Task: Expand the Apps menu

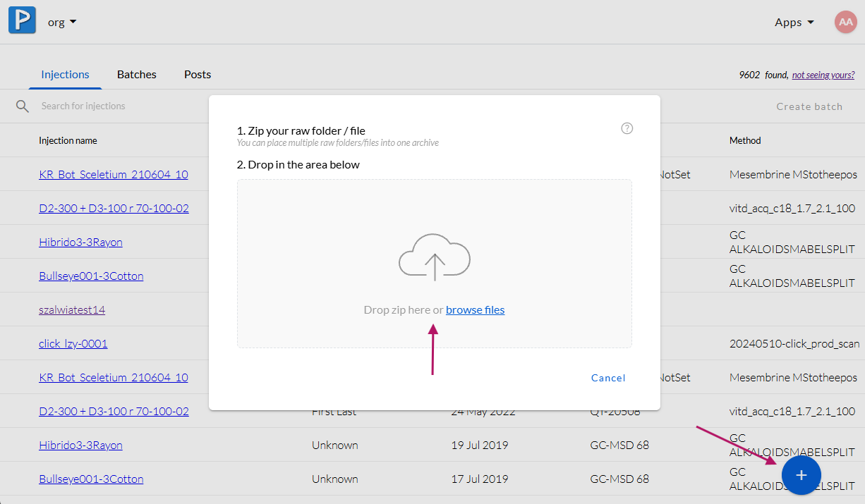Action: click(794, 22)
